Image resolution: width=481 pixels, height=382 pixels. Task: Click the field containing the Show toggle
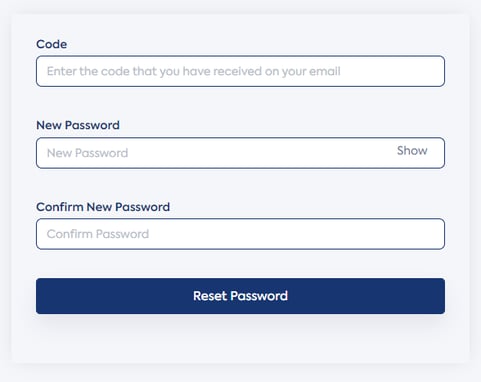pyautogui.click(x=240, y=153)
